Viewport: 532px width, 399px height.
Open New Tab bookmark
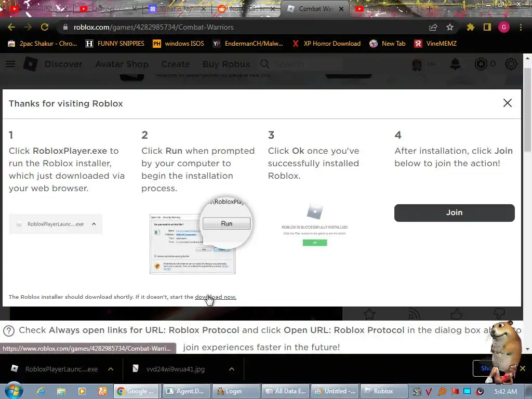pos(388,44)
